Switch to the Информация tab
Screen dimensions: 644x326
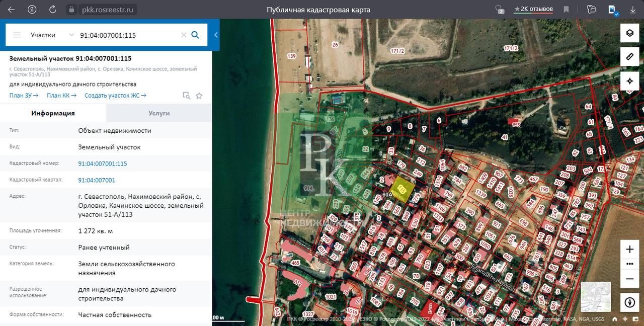tap(53, 113)
